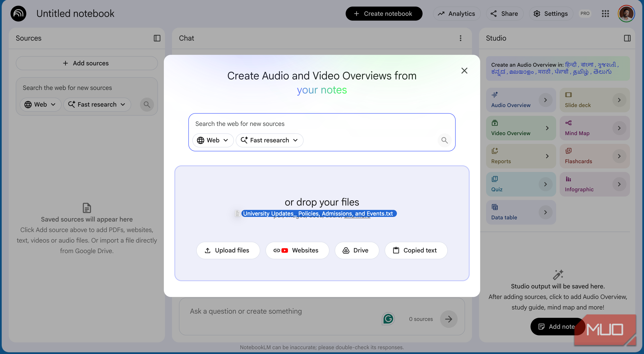644x354 pixels.
Task: Open Quiz tile
Action: (x=521, y=184)
